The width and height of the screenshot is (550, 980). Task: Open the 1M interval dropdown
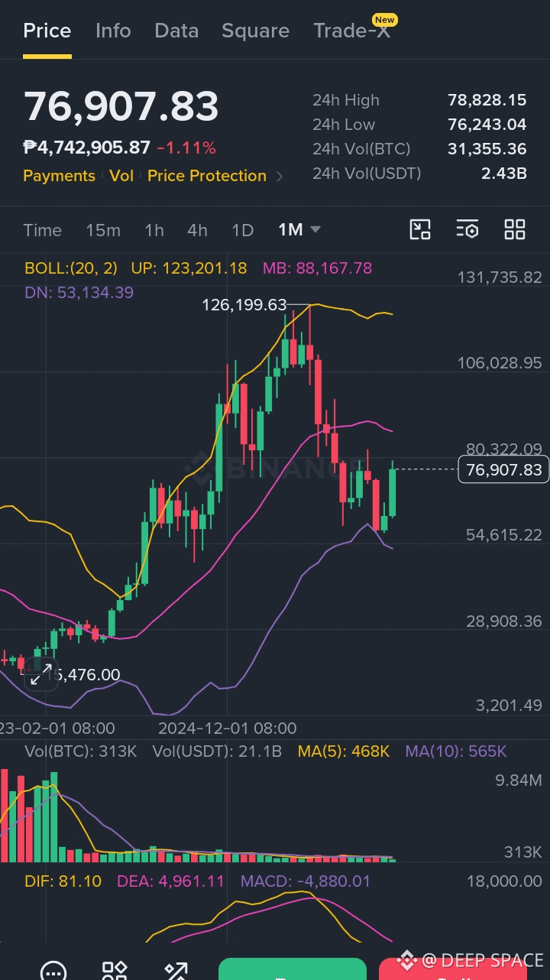click(299, 230)
